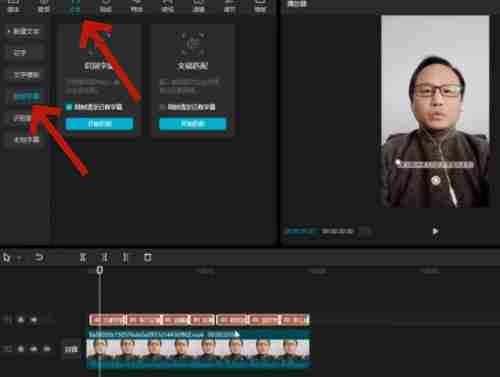Open the 媒体 media tab
The height and width of the screenshot is (377, 500).
(13, 6)
